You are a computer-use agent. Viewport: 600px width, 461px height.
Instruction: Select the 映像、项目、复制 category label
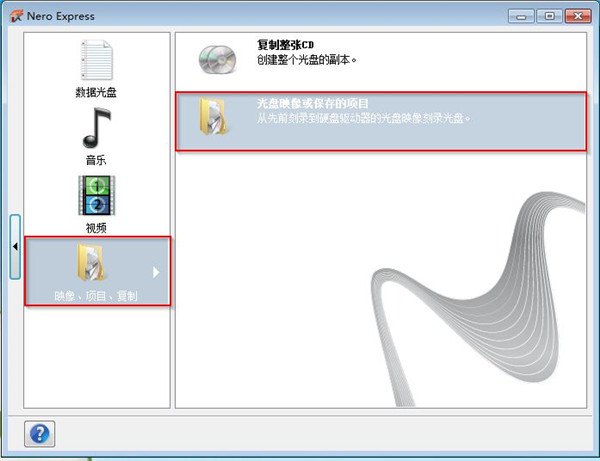point(96,296)
